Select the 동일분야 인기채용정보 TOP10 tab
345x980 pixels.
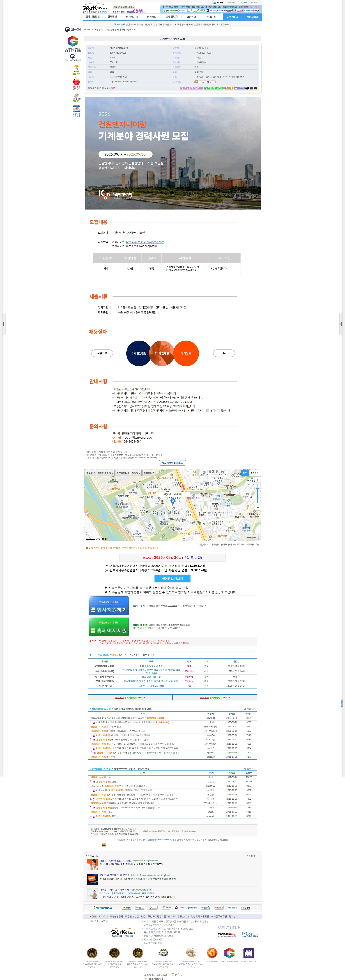tap(130, 697)
